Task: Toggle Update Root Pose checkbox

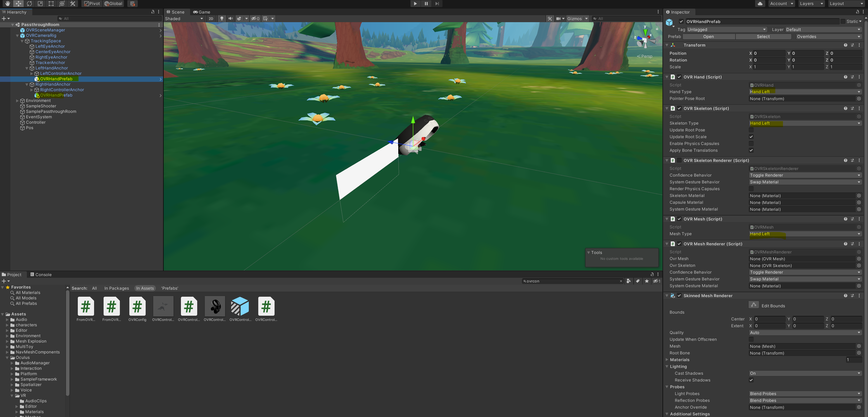Action: pos(751,130)
